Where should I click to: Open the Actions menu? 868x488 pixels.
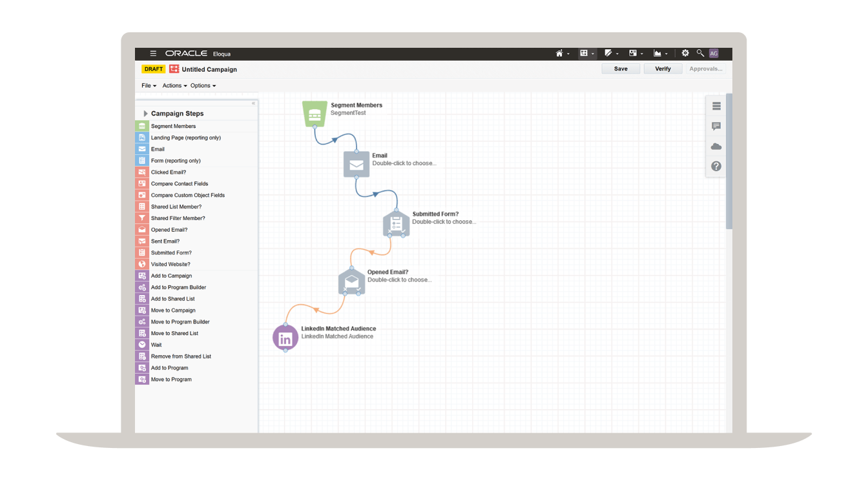174,85
